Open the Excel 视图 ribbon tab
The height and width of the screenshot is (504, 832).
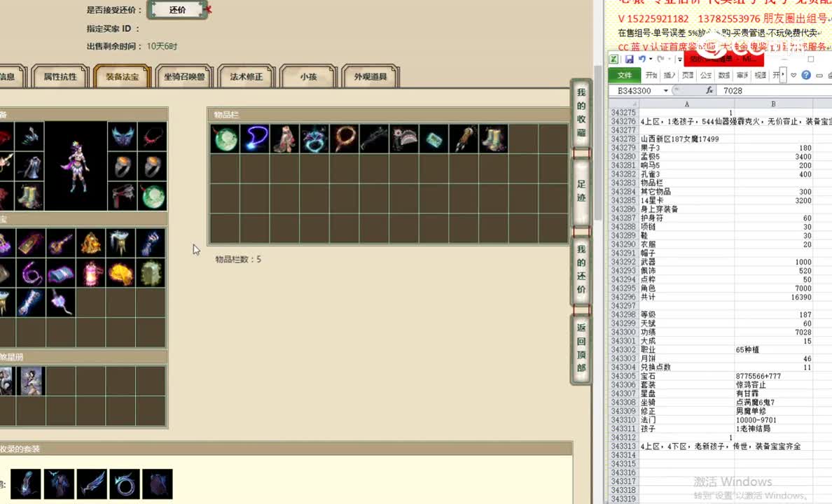[x=761, y=76]
